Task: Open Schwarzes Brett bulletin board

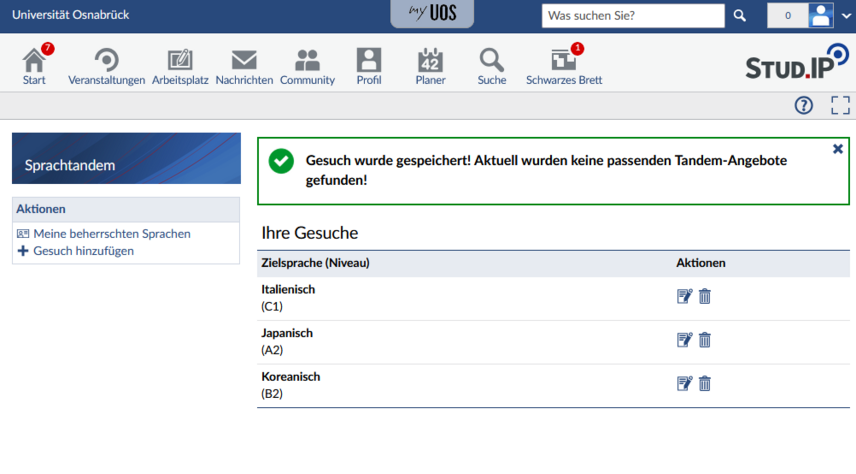Action: point(564,62)
